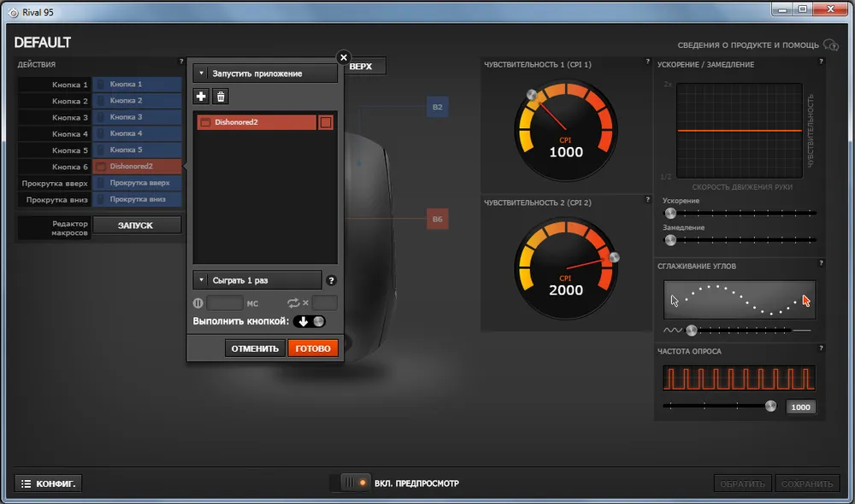Toggle the ВКЛ. ПРЕДПРОСМОТР preview switch
The image size is (855, 504).
click(x=351, y=483)
